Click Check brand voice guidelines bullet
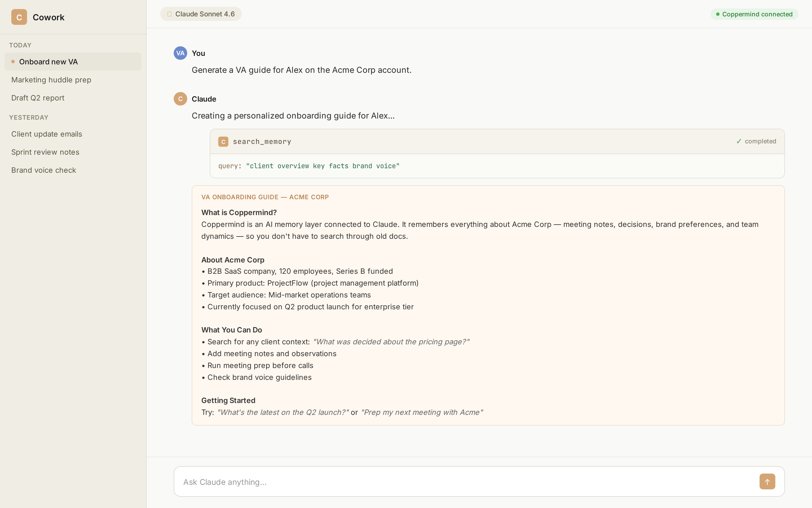Image resolution: width=812 pixels, height=508 pixels. pyautogui.click(x=256, y=377)
